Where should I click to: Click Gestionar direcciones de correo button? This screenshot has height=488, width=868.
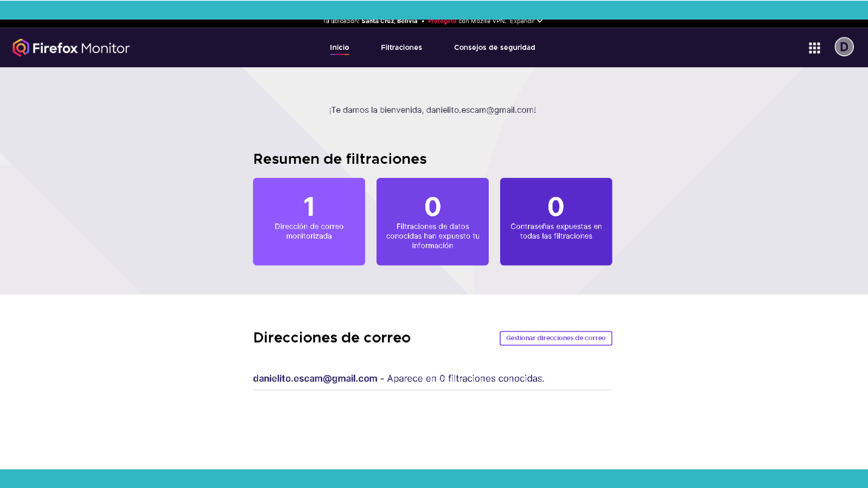pos(556,338)
